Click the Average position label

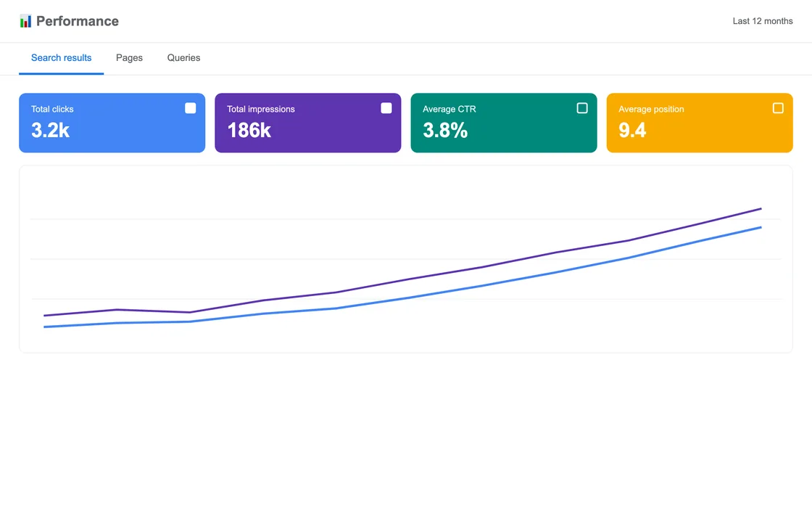[651, 109]
